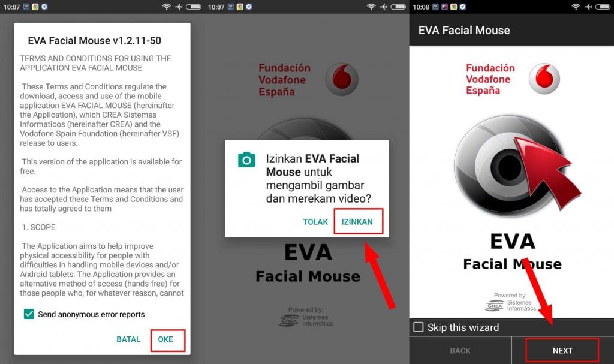
Task: Tap IZINKAN to allow camera permission
Action: (x=358, y=221)
